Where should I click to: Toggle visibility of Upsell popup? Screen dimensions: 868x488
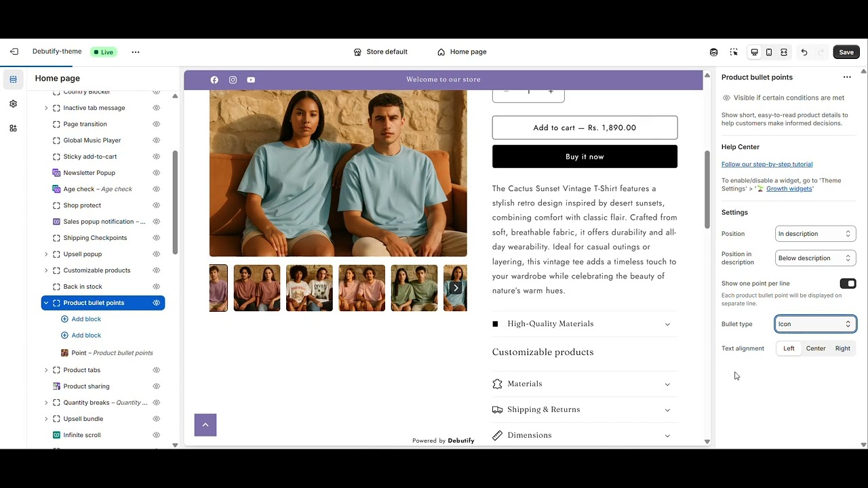tap(156, 254)
